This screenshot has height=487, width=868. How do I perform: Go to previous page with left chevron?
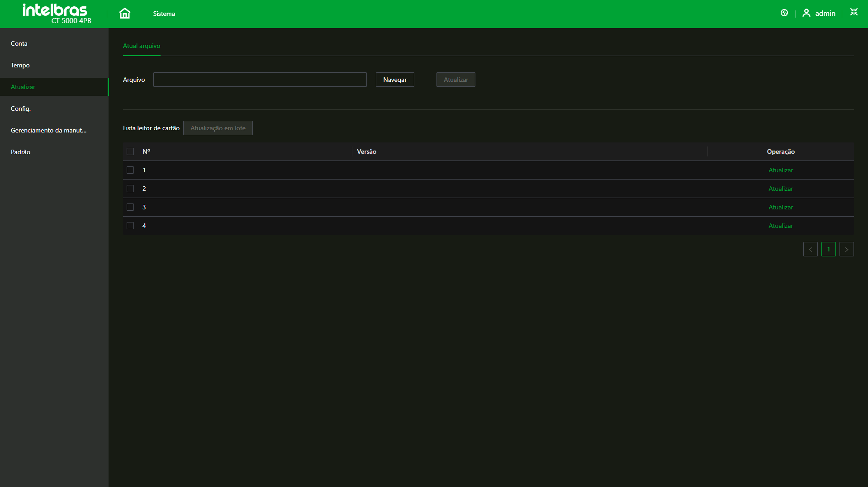coord(810,249)
